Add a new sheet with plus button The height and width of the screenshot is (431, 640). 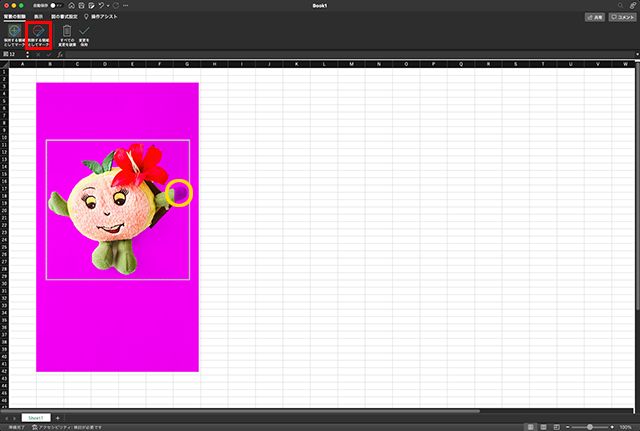57,416
